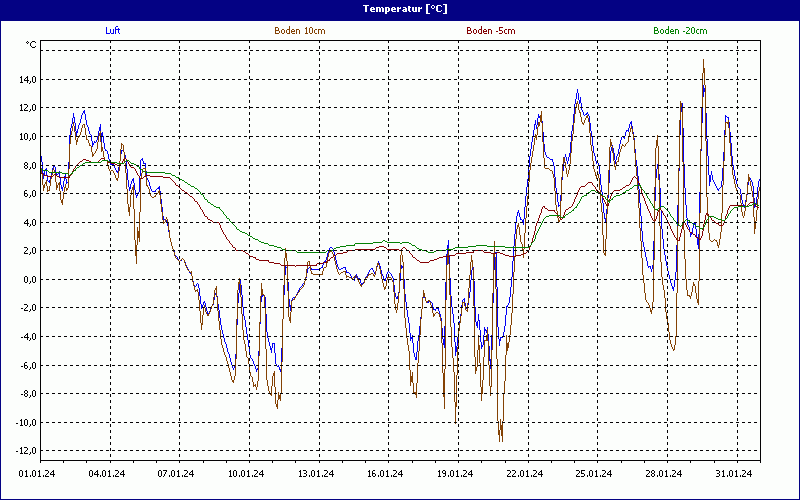Click the 'Temperatur [°C]' chart title
The width and height of the screenshot is (800, 500).
[405, 9]
